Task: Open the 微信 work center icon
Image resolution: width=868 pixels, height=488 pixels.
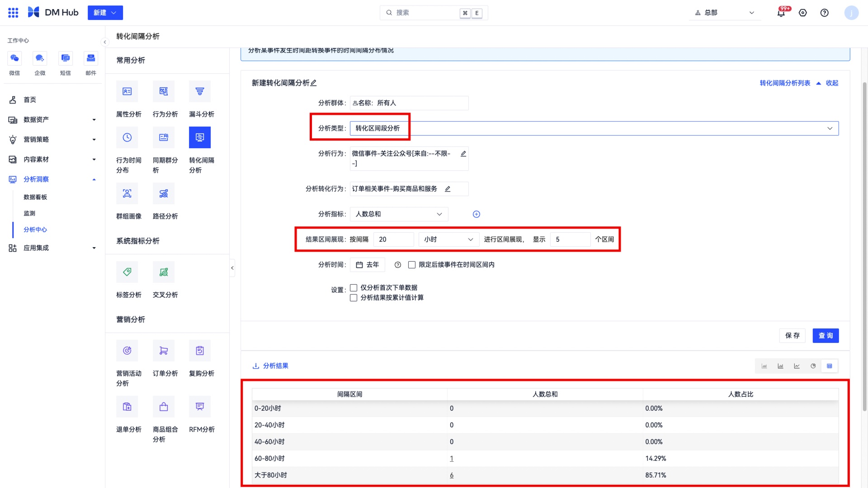Action: (14, 58)
